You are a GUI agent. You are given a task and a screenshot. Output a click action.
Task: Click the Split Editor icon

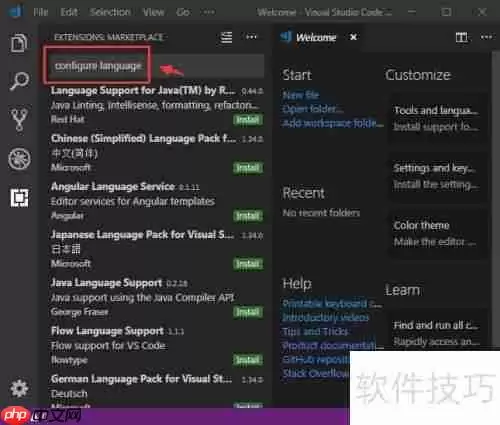click(x=461, y=37)
